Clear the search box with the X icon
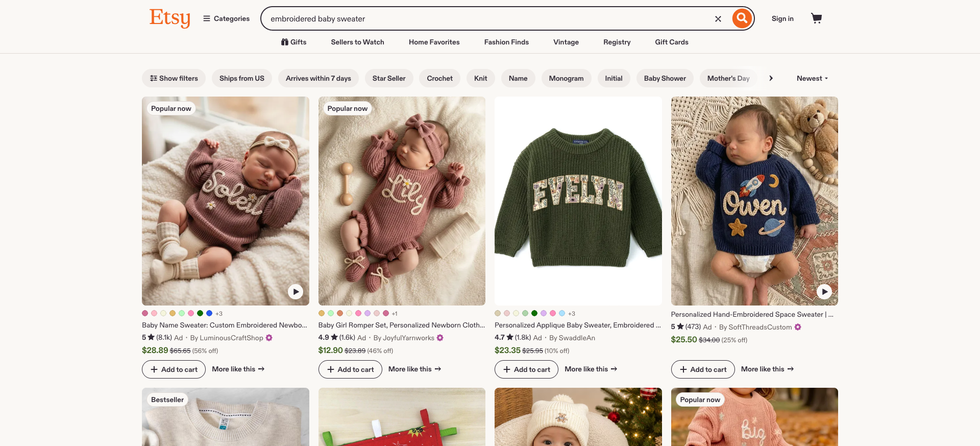The image size is (980, 446). (x=718, y=19)
